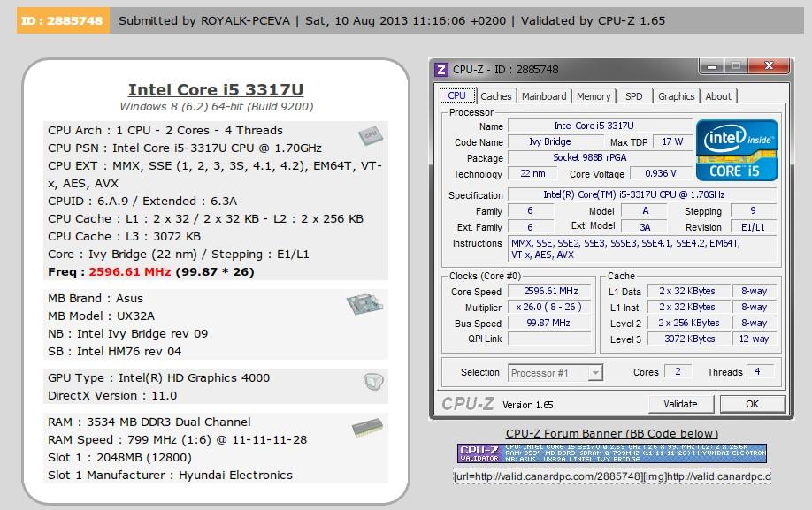The height and width of the screenshot is (510, 812).
Task: Click the Intel Core i5 3317U heading link
Action: tap(216, 89)
